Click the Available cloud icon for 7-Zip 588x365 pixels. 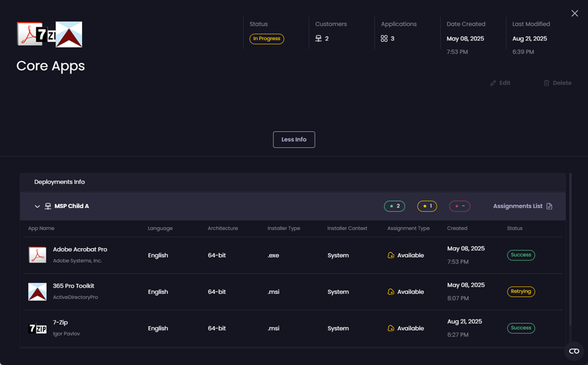[x=391, y=329]
